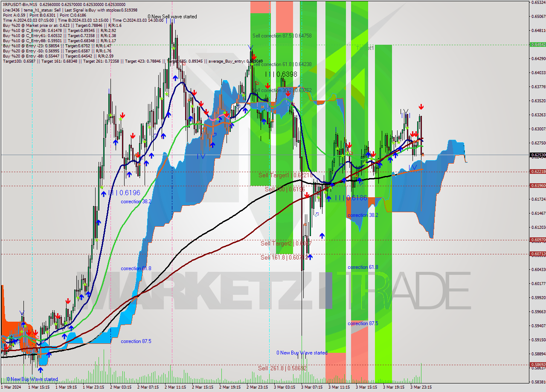Click the current price tag 0.62530

(x=537, y=155)
